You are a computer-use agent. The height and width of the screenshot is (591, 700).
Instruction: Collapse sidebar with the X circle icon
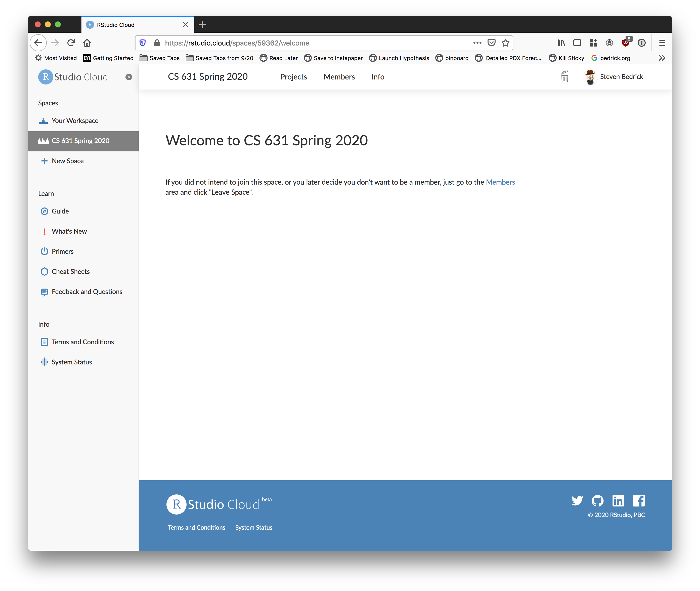pyautogui.click(x=129, y=77)
